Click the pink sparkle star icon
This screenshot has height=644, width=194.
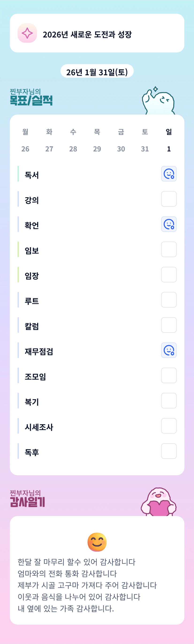pos(27,33)
